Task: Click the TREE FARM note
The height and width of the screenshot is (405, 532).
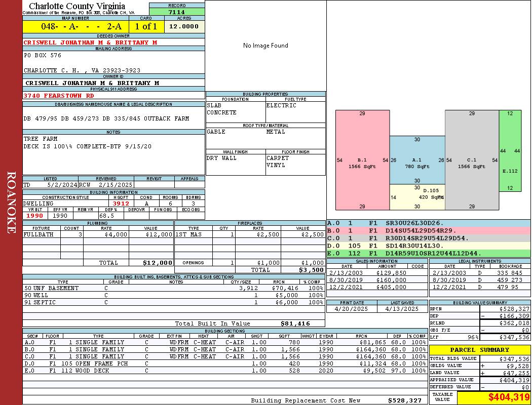Action: click(x=41, y=139)
